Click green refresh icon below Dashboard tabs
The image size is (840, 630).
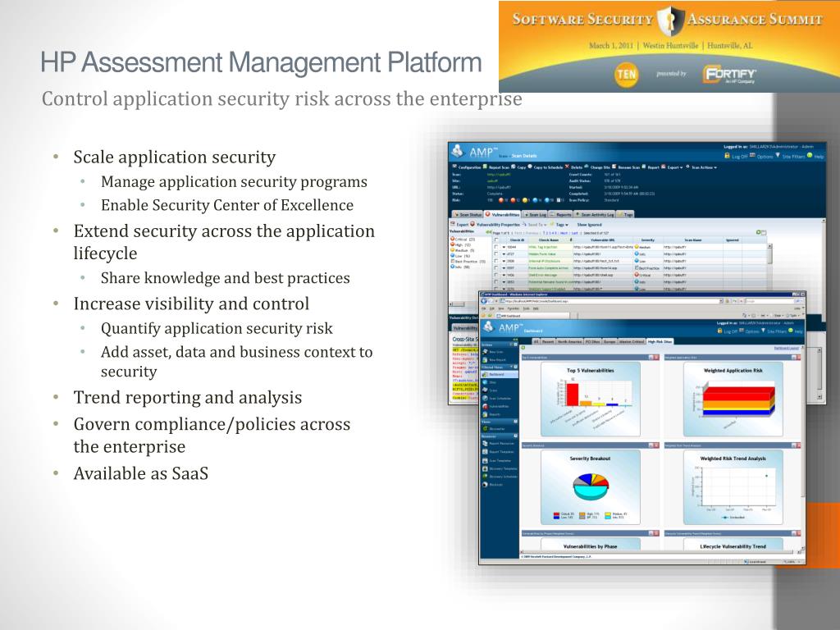tap(523, 348)
